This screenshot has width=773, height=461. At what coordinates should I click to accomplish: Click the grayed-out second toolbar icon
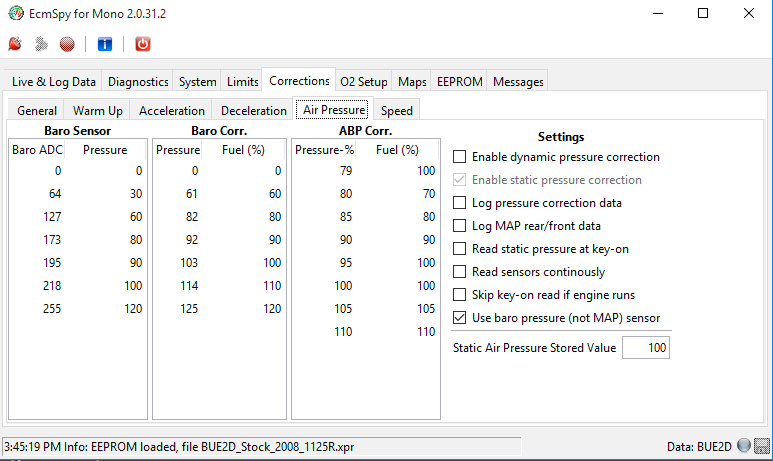[41, 44]
